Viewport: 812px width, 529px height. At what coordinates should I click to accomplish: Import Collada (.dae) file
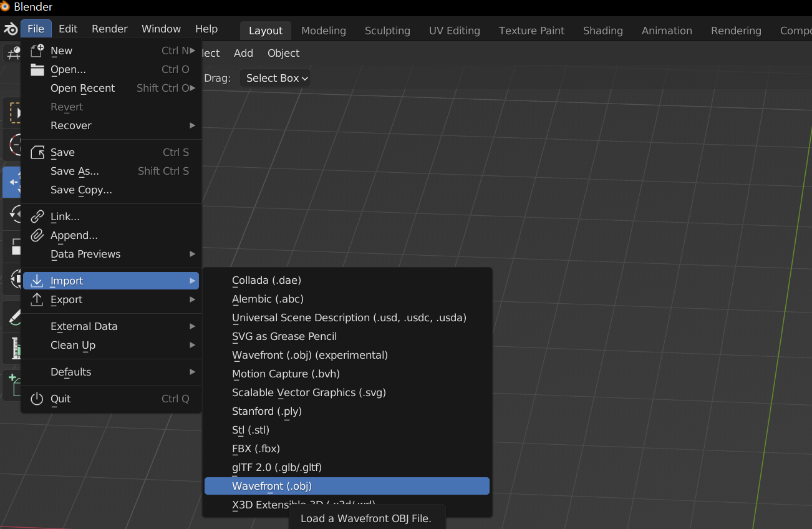pyautogui.click(x=347, y=280)
